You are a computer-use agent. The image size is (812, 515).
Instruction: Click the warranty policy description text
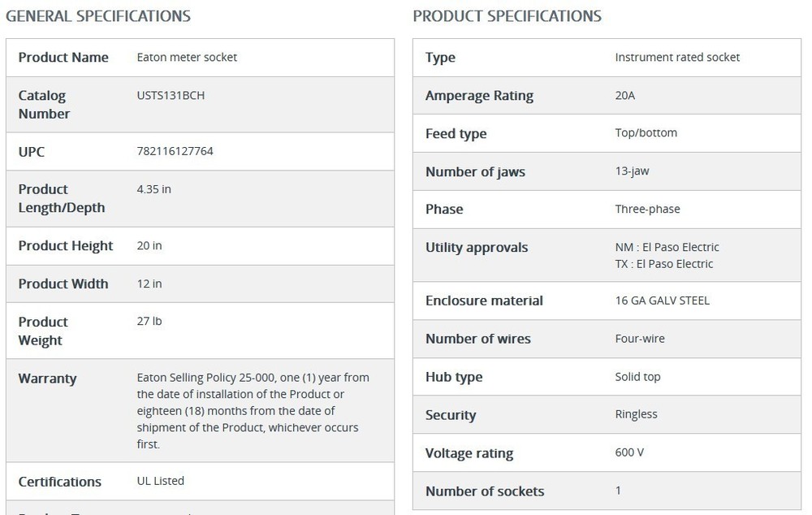[x=253, y=411]
